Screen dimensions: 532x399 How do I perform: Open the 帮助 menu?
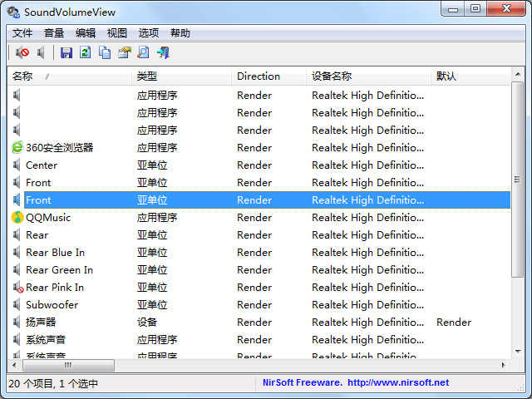pos(180,33)
